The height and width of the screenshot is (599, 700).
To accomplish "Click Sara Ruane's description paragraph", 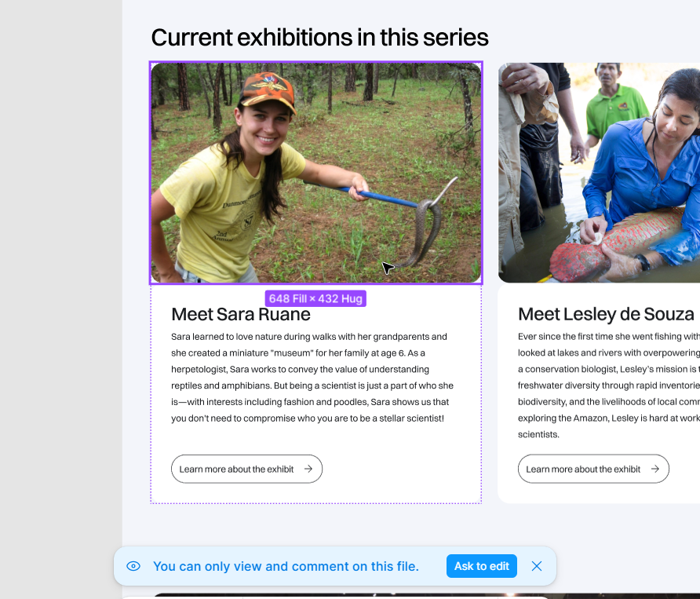I will click(x=312, y=378).
